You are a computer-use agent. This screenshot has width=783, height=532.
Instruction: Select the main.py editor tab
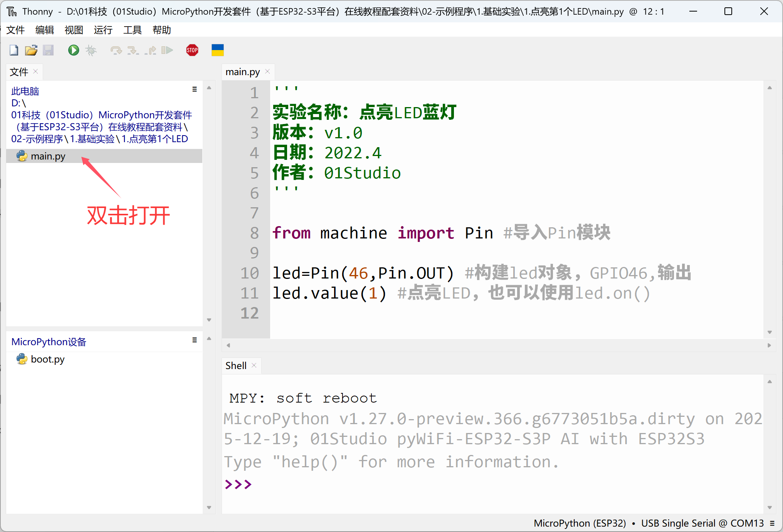(x=242, y=72)
